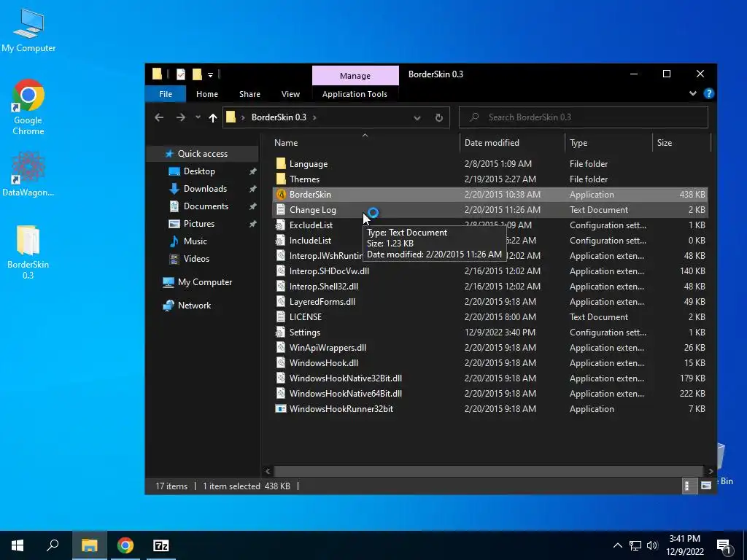Sort files by Type column
747x560 pixels.
(x=608, y=142)
